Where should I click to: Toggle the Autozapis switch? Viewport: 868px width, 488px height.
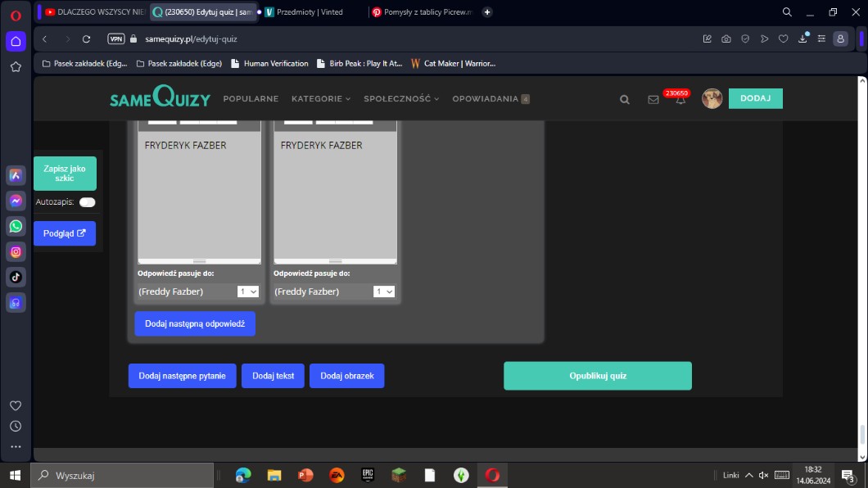click(x=87, y=202)
